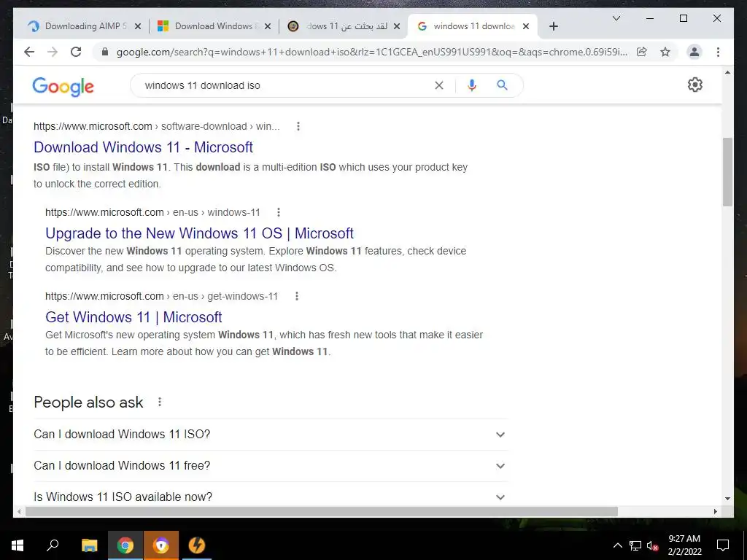Open the Chrome profile avatar

[694, 52]
